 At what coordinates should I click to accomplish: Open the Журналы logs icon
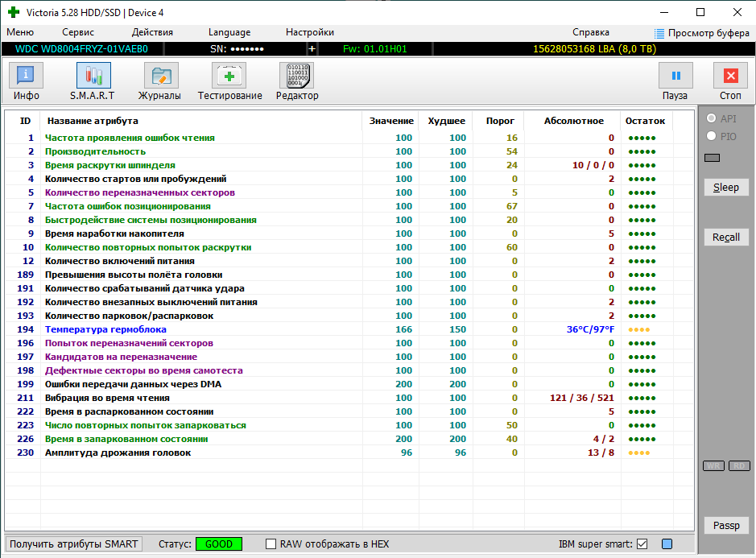point(160,82)
